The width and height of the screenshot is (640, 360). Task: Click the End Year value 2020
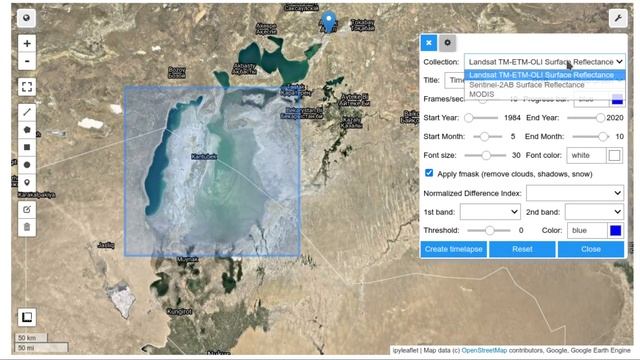click(615, 118)
